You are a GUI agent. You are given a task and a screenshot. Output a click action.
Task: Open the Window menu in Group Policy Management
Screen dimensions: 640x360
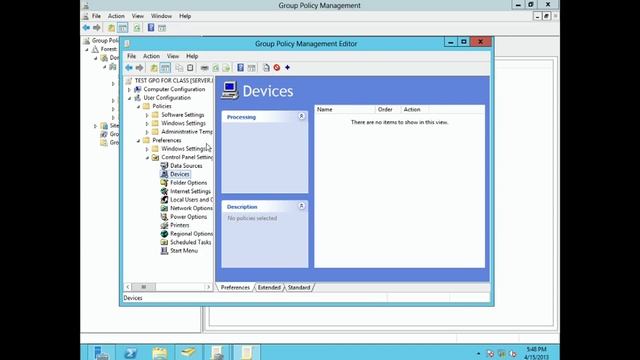161,16
